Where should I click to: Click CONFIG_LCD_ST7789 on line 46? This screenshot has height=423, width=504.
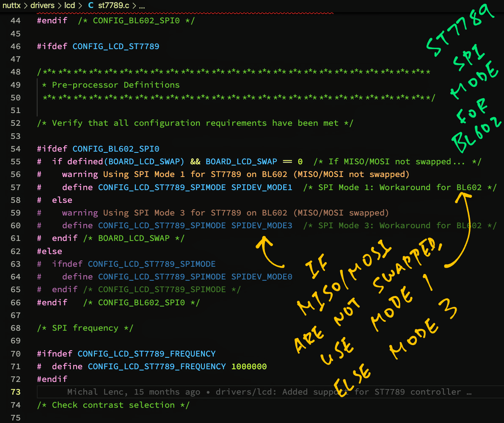coord(116,46)
